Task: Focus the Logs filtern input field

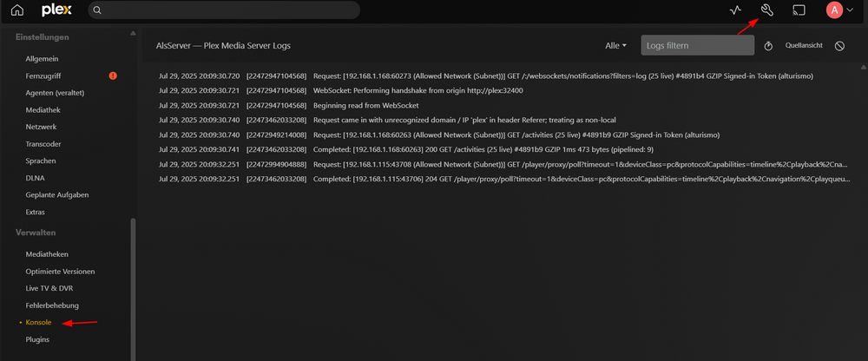Action: pyautogui.click(x=698, y=45)
